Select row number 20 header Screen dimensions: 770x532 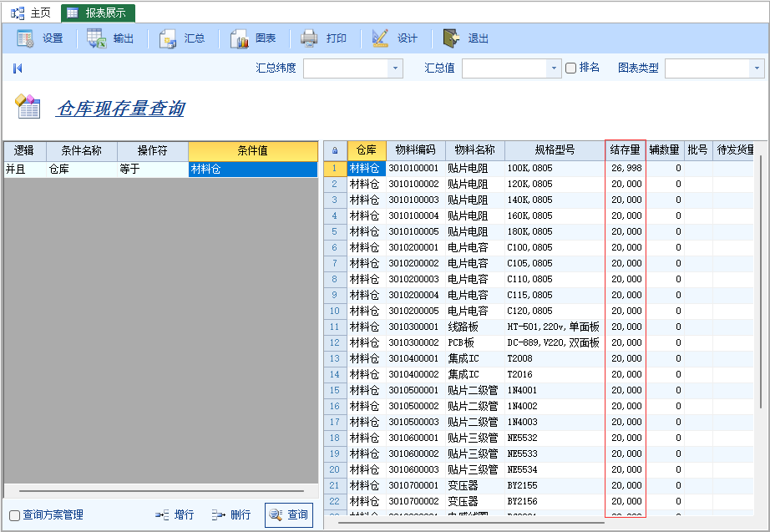tap(335, 469)
